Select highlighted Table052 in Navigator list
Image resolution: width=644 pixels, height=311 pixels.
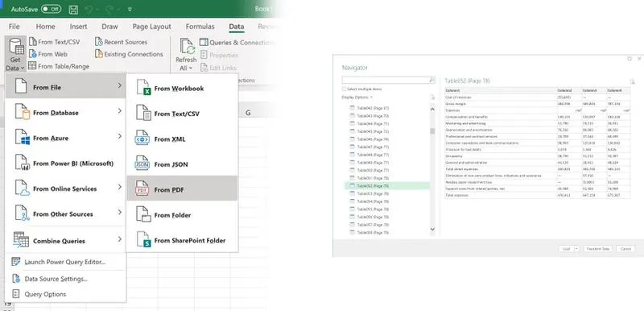click(387, 185)
